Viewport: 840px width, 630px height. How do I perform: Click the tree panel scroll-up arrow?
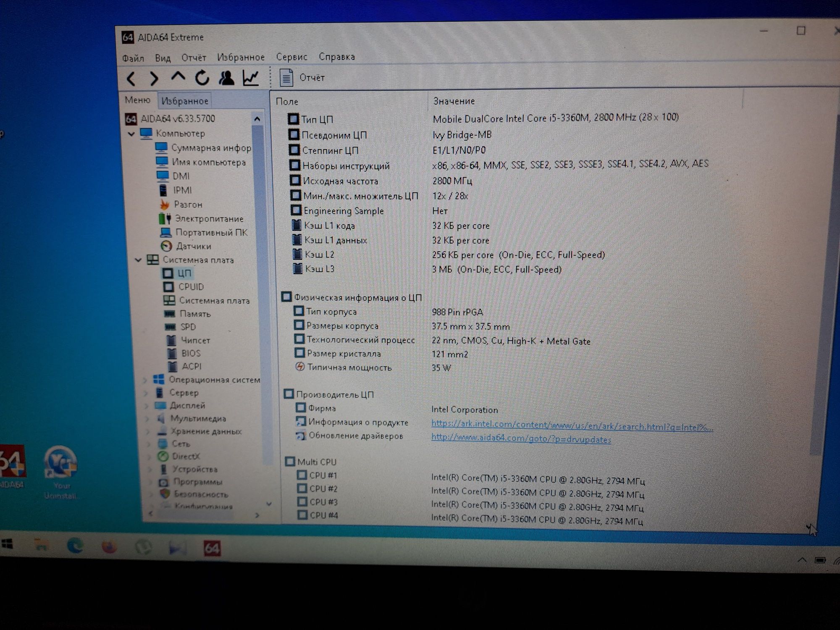point(257,119)
